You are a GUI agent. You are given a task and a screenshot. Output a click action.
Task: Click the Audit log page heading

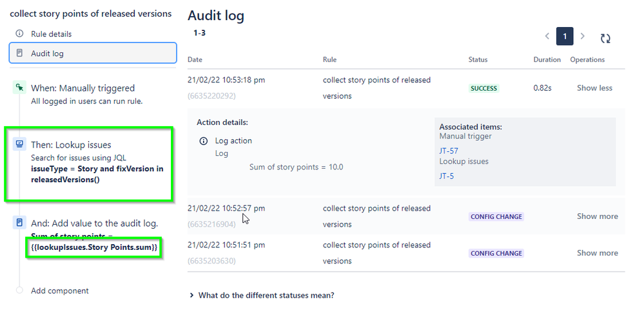[216, 15]
